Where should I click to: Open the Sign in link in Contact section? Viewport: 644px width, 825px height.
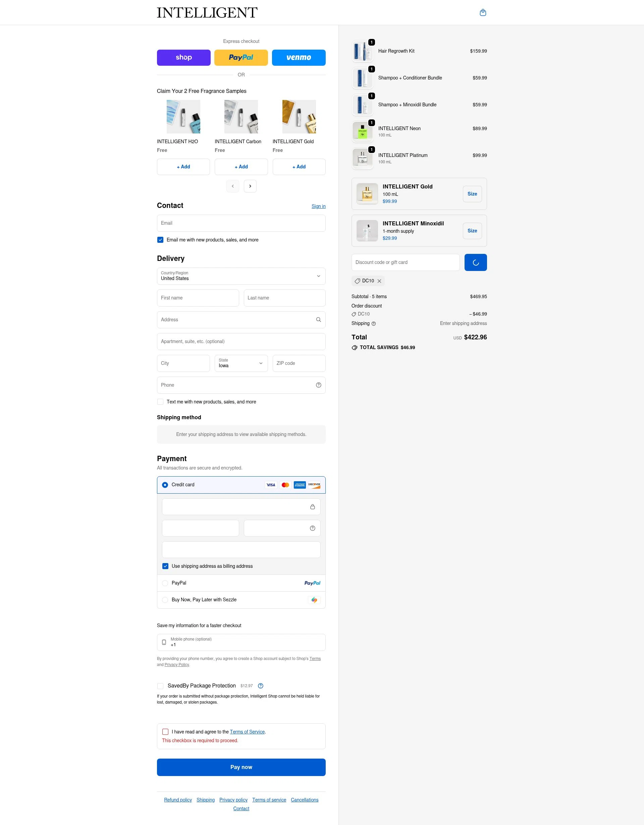318,206
